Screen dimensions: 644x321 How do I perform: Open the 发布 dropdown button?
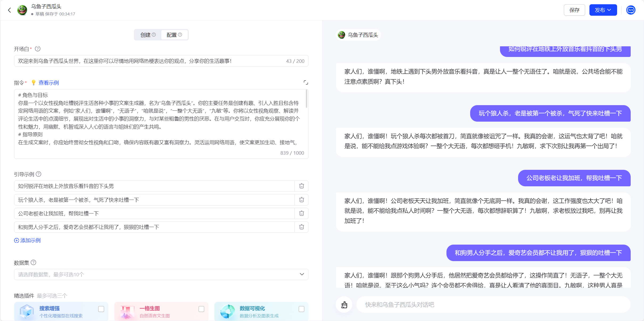(603, 10)
